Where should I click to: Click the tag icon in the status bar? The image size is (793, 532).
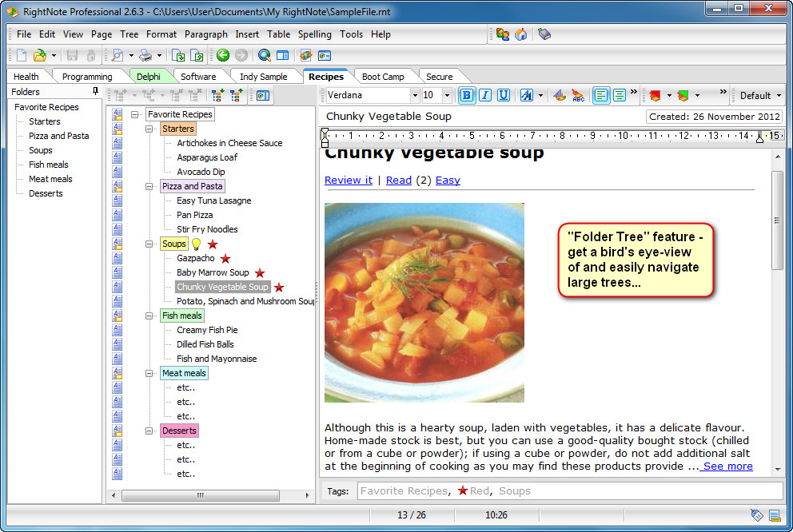click(757, 515)
